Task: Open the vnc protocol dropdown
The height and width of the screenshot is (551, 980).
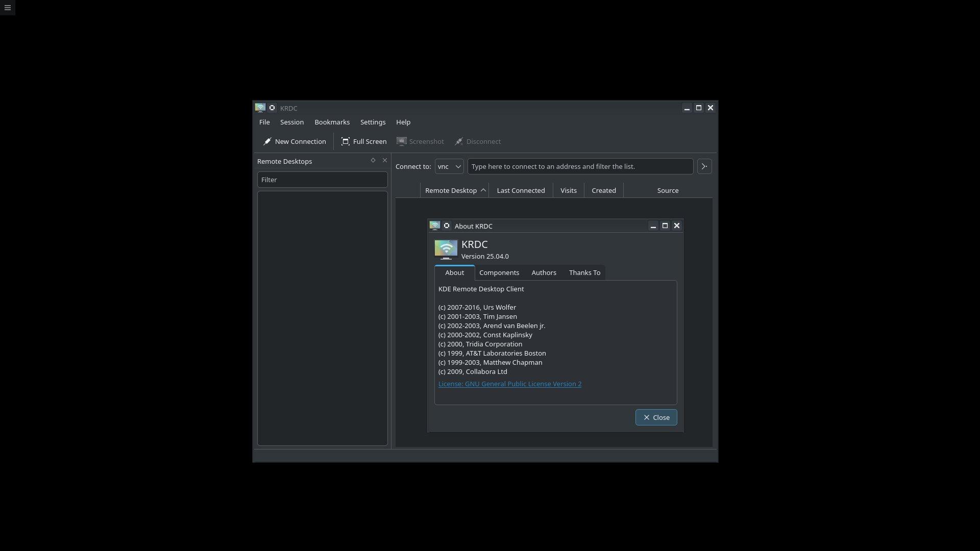Action: tap(449, 166)
